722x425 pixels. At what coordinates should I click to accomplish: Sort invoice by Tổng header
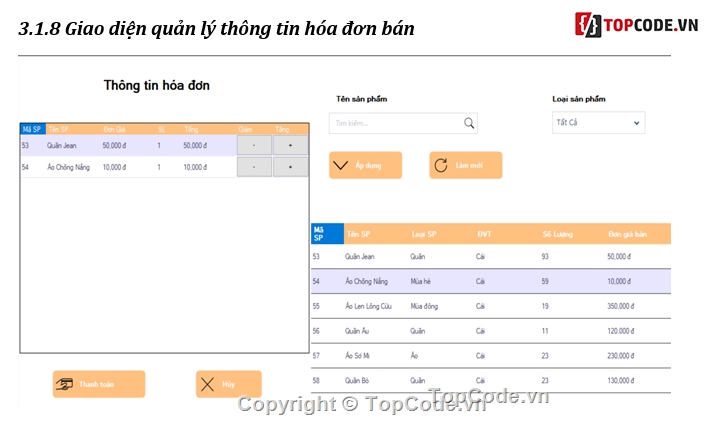pyautogui.click(x=191, y=129)
